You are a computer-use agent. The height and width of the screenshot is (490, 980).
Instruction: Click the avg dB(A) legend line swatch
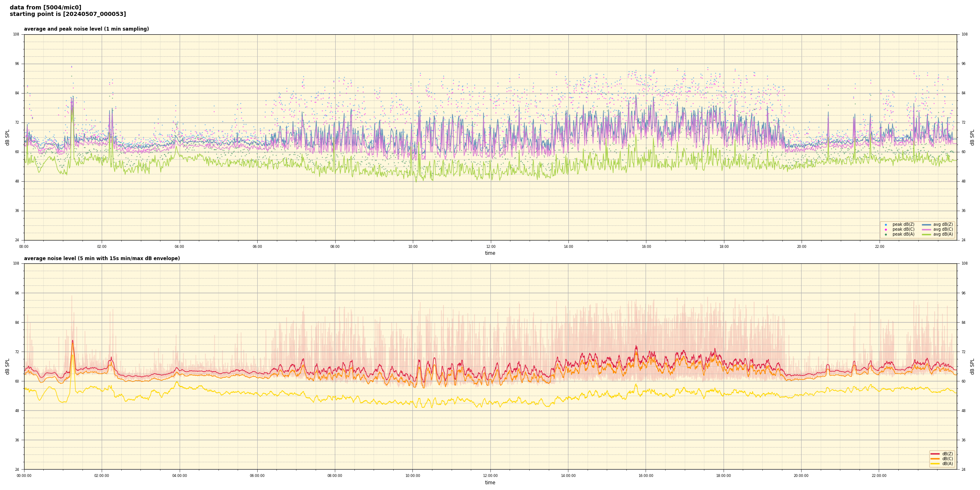pyautogui.click(x=926, y=234)
